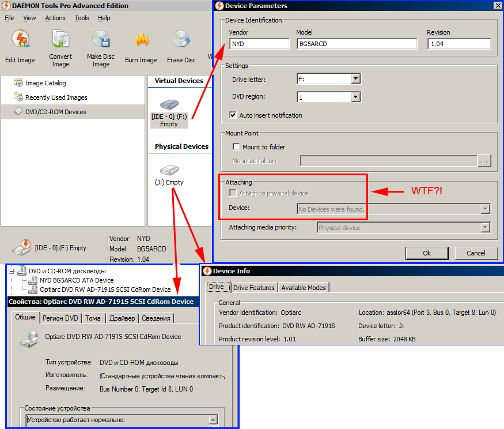Toggle Auto insert notification checkbox
The image size is (504, 429).
click(233, 115)
